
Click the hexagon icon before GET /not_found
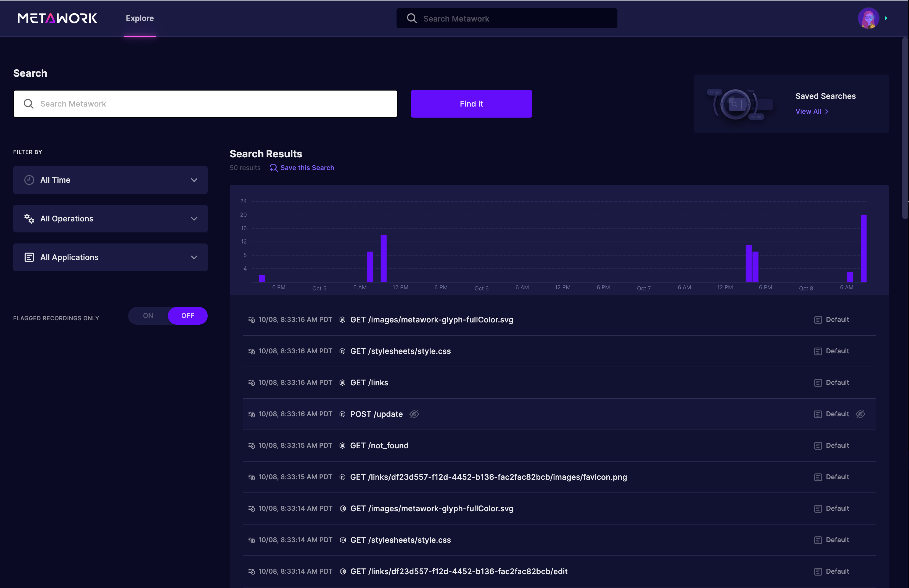point(343,446)
